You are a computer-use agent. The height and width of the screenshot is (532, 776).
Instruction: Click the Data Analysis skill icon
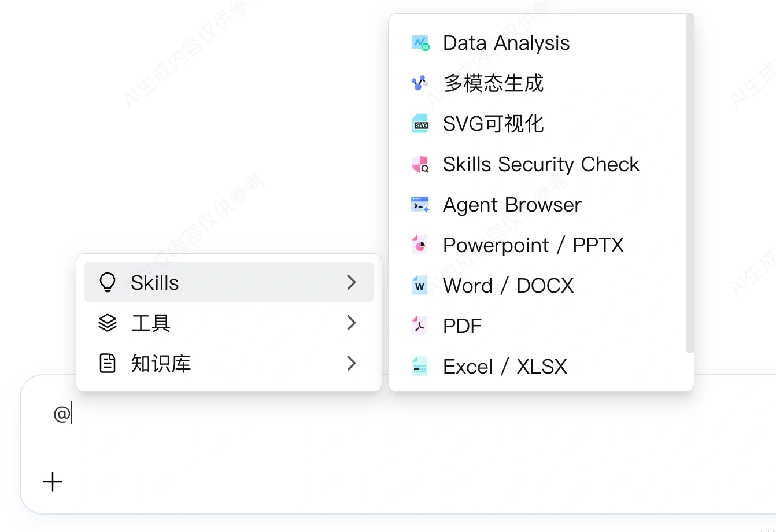pos(420,43)
